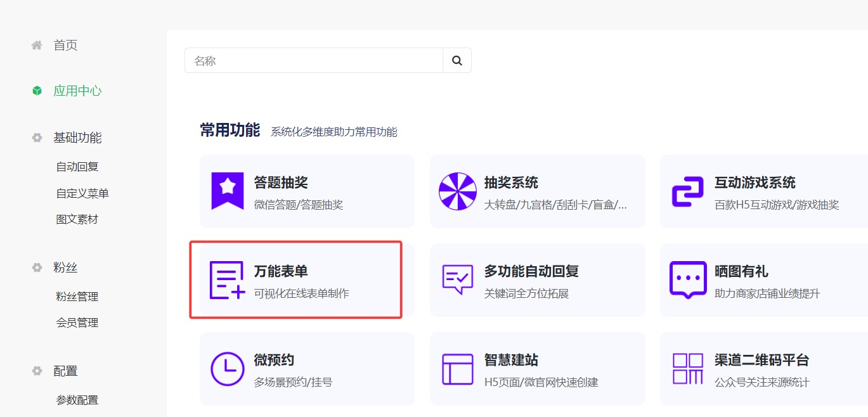
Task: Select the 渠道二维码平台 QR icon
Action: (688, 368)
